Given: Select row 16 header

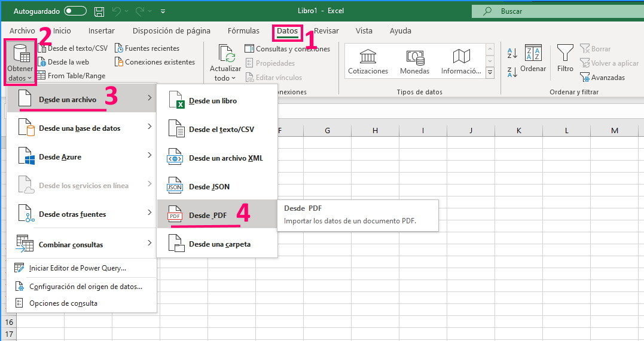Looking at the screenshot, I should [9, 322].
